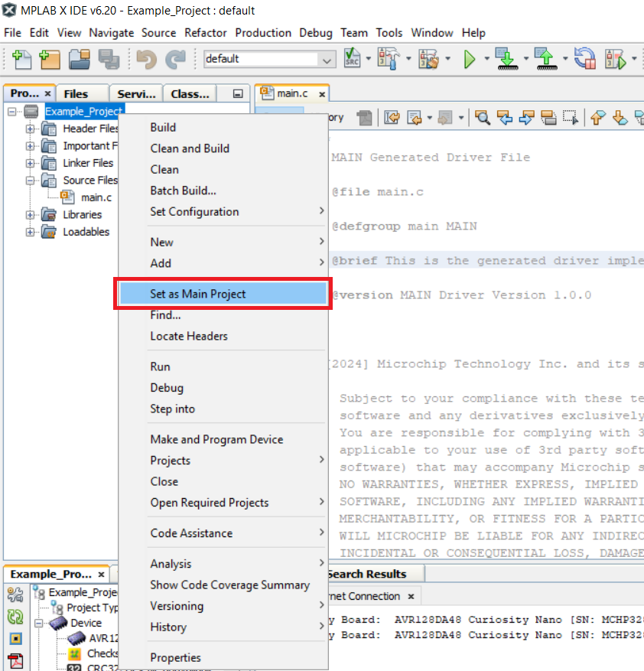Select main.c in the project tree

96,197
